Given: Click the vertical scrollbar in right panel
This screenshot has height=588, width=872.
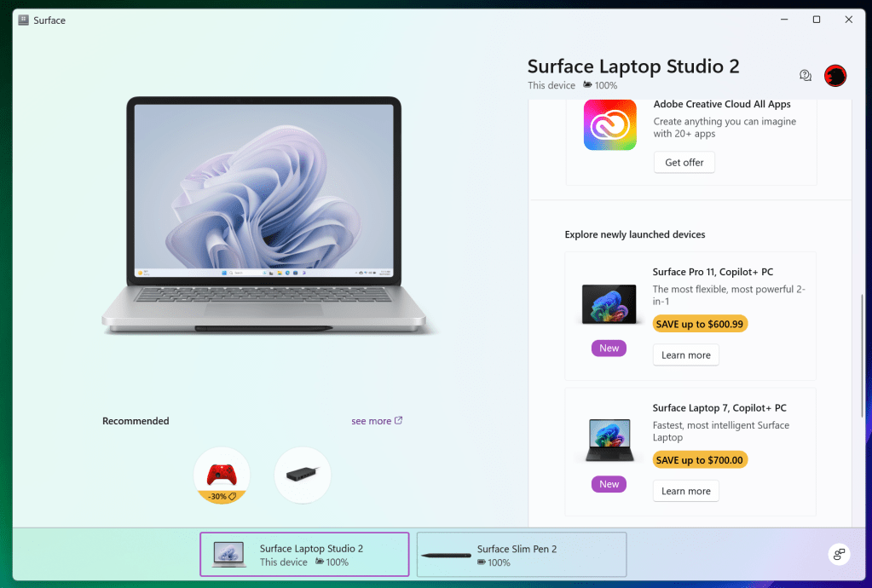Looking at the screenshot, I should tap(862, 355).
